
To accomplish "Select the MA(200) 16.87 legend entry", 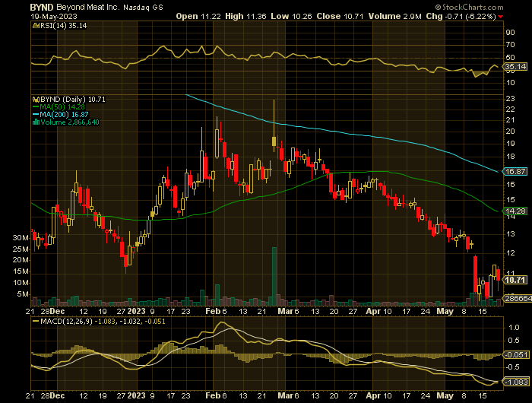I will coord(64,114).
